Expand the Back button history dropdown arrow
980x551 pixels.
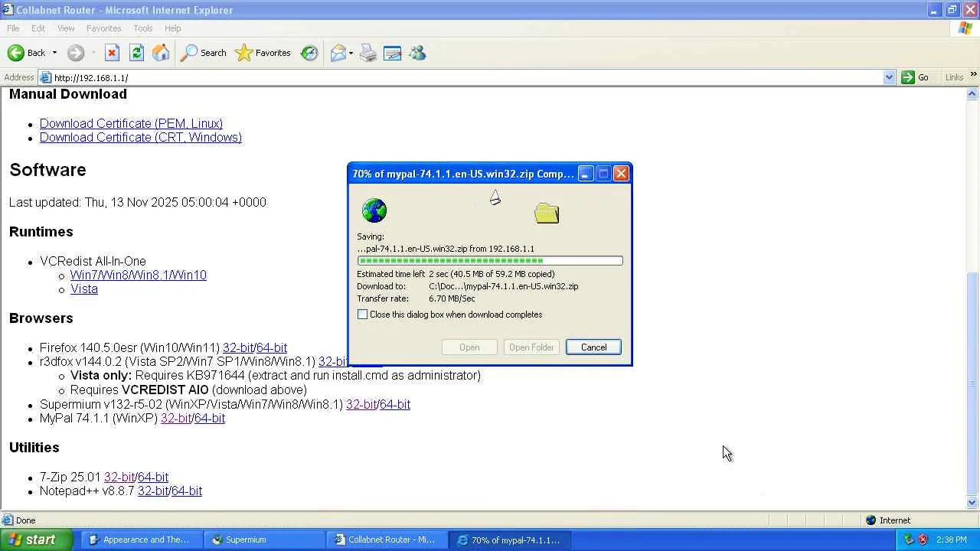tap(54, 53)
